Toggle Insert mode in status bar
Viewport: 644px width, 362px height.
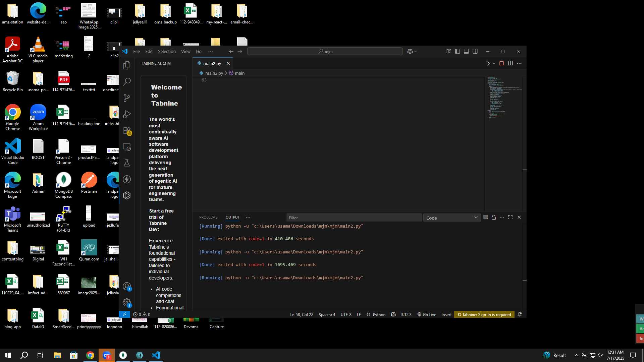coord(446,315)
